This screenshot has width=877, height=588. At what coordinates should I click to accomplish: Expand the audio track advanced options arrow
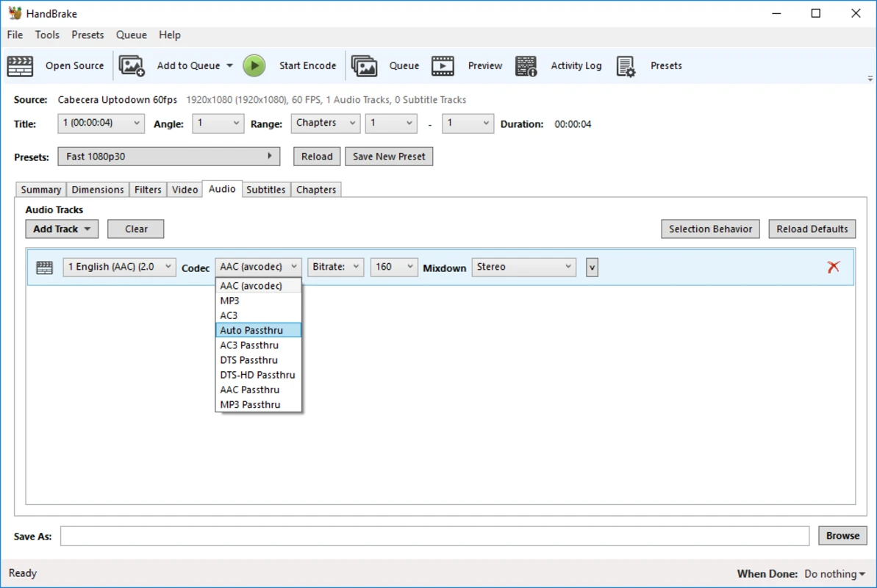(x=592, y=268)
